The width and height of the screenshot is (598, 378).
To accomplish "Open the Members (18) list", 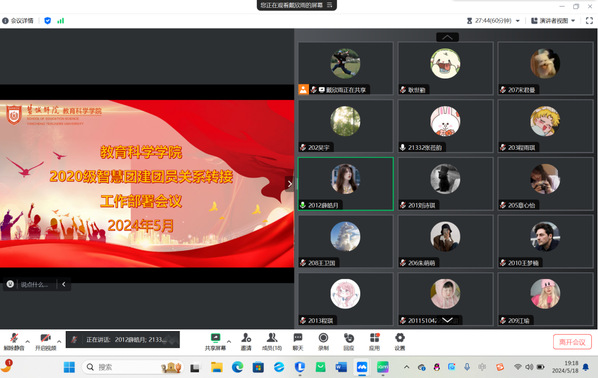I will click(272, 341).
